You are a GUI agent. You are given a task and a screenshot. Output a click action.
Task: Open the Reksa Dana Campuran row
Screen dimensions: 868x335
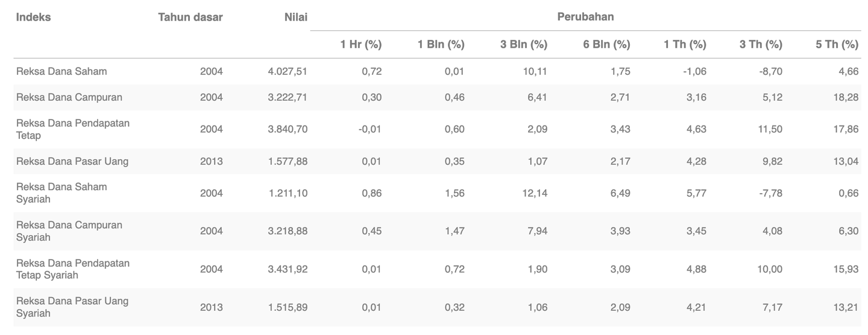pyautogui.click(x=69, y=97)
